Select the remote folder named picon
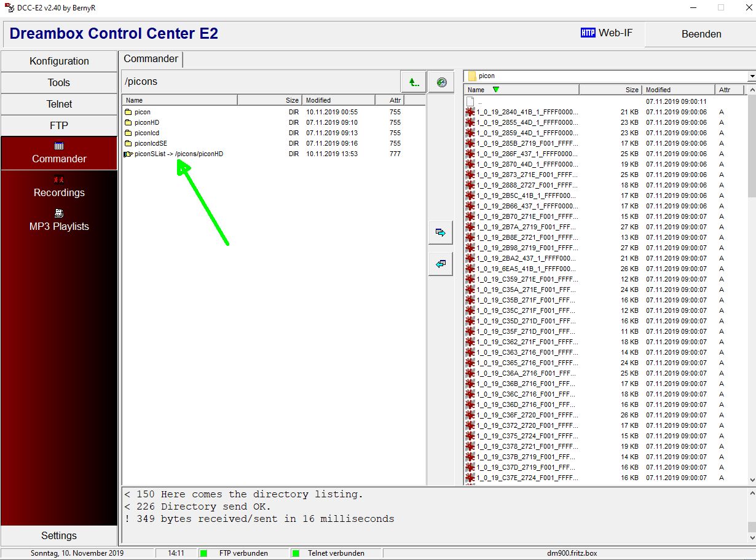This screenshot has height=560, width=756. point(142,112)
